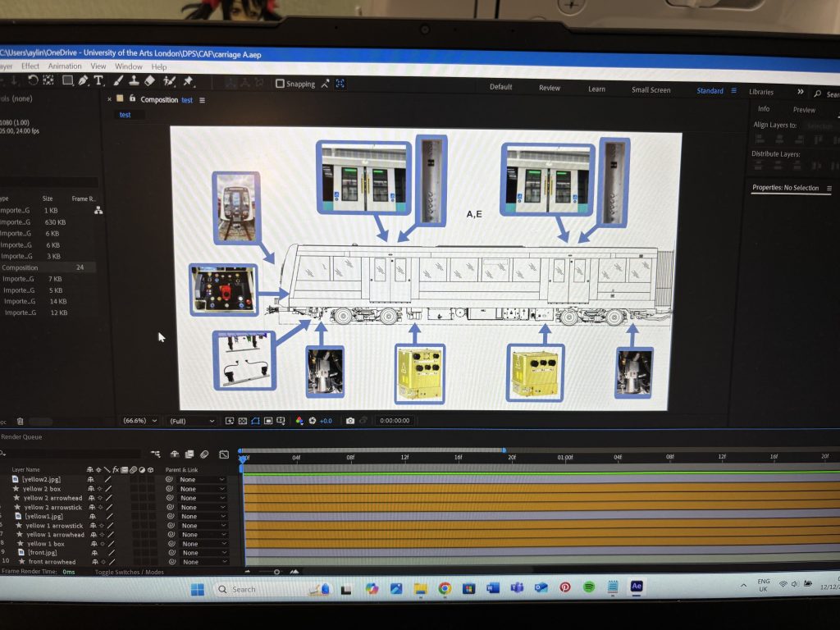
Task: Select the Rotation tool in toolbar
Action: coord(33,80)
